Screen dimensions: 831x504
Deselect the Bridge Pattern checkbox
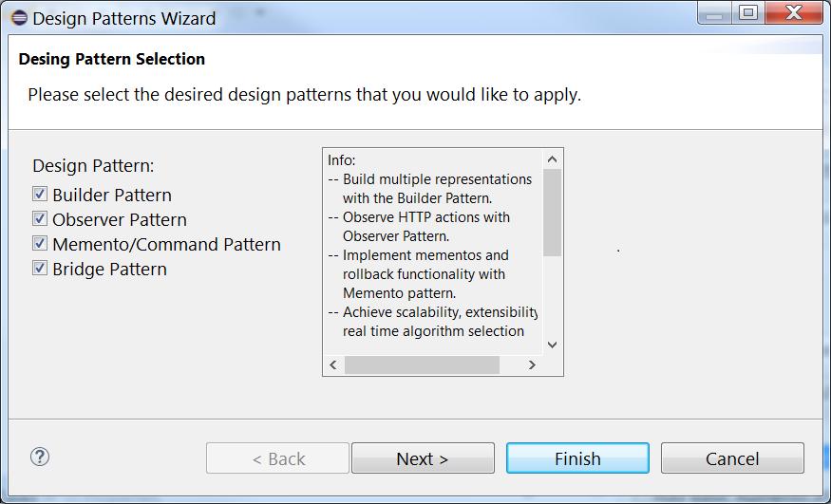(x=40, y=268)
